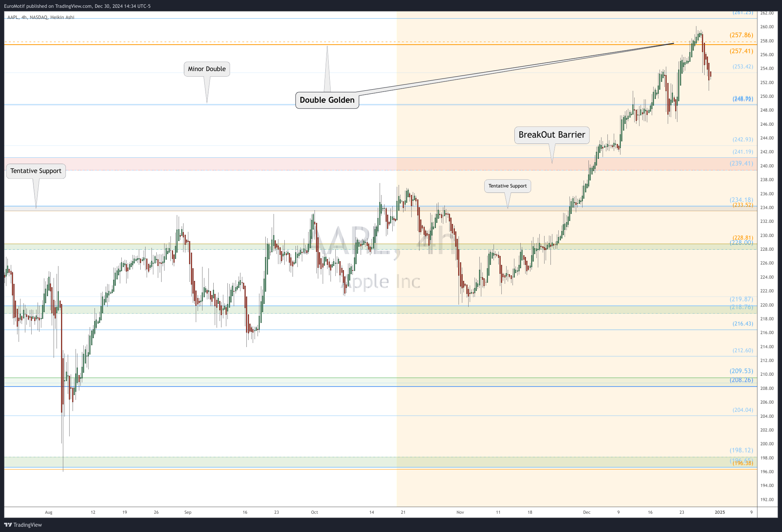Click the AAPL, 4h, NASDAQ, Heikin Ashi header
This screenshot has height=532, width=782.
pyautogui.click(x=41, y=17)
